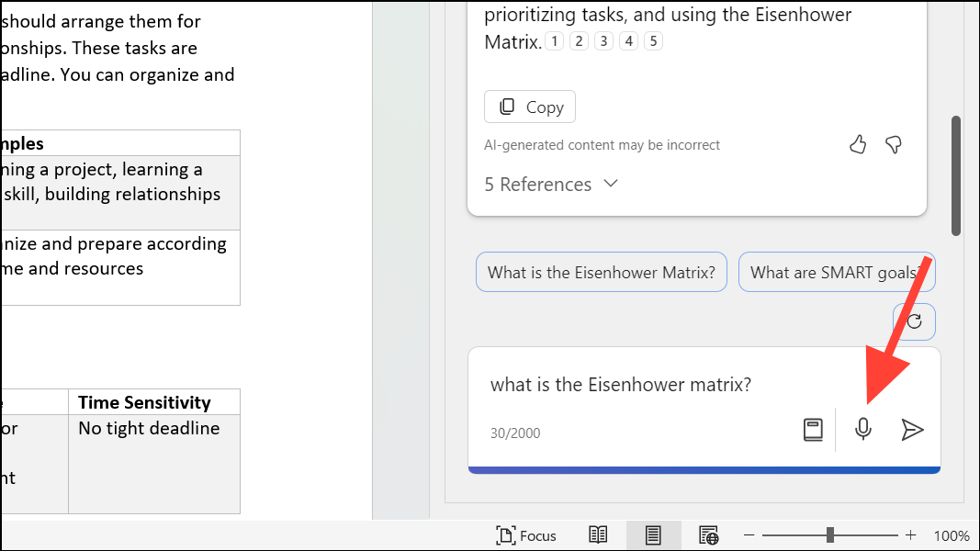Click the microphone icon to dictate a prompt
The image size is (980, 551).
click(x=862, y=429)
